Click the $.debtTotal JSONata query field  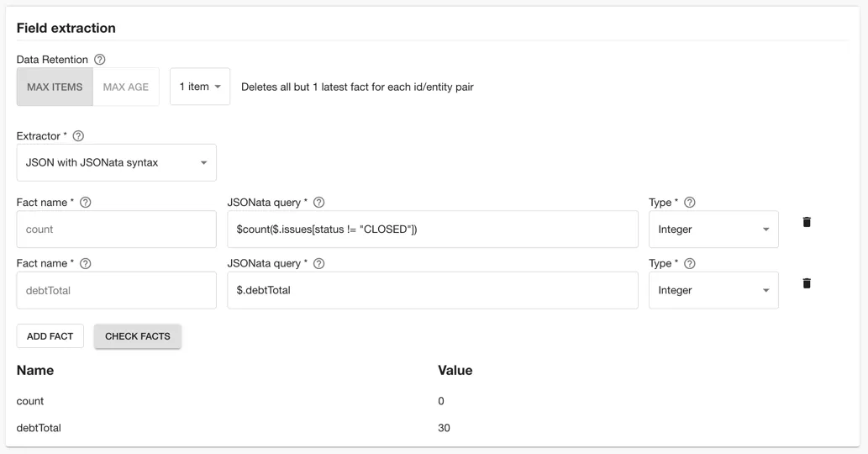pos(432,290)
